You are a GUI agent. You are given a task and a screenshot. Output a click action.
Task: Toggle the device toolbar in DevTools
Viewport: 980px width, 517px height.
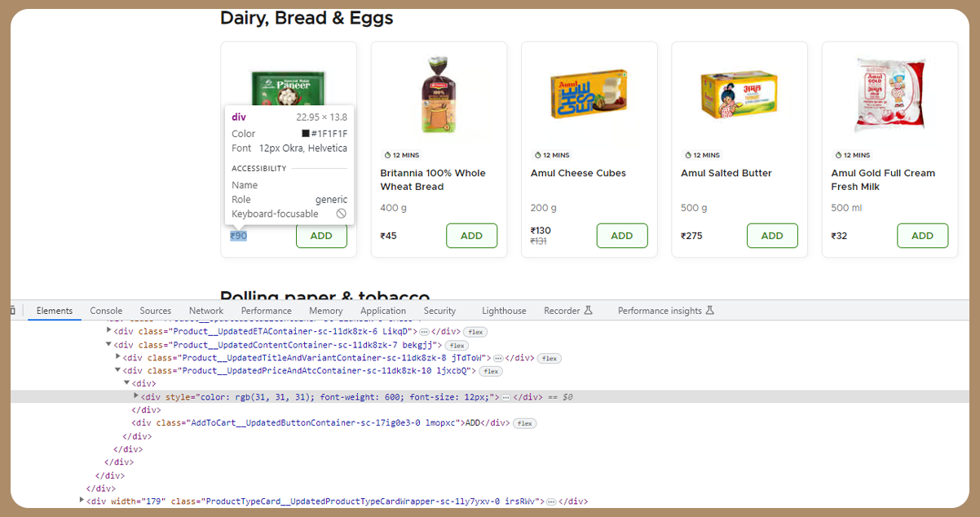pos(11,310)
